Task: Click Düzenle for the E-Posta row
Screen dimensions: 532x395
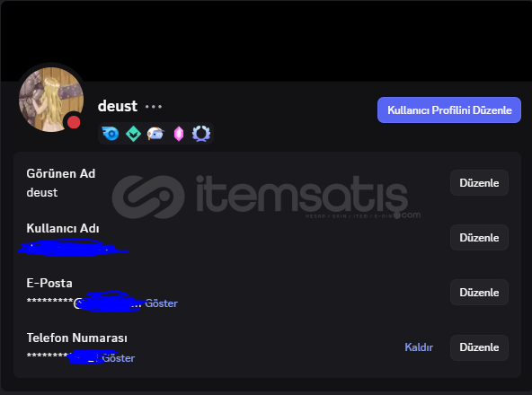Action: [479, 293]
